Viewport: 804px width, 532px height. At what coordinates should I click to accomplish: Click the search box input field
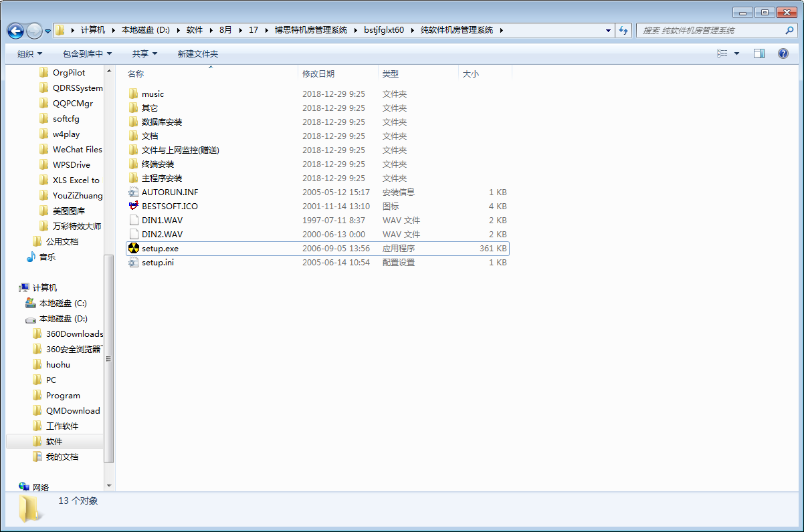coord(712,31)
